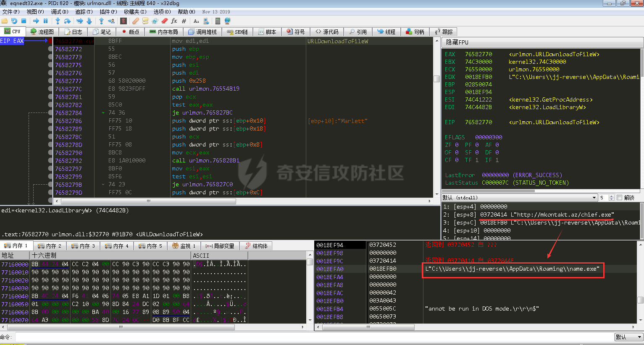
Task: Select the http://mkontakt.az/chief.exe argument line
Action: click(541, 214)
